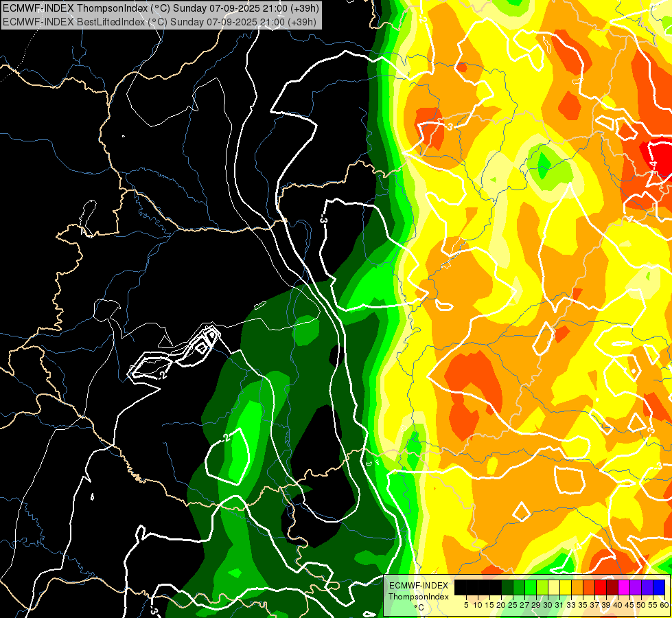Screen dimensions: 672x618
Task: Pick the purple 45–50 legend swatch
Action: pos(636,587)
